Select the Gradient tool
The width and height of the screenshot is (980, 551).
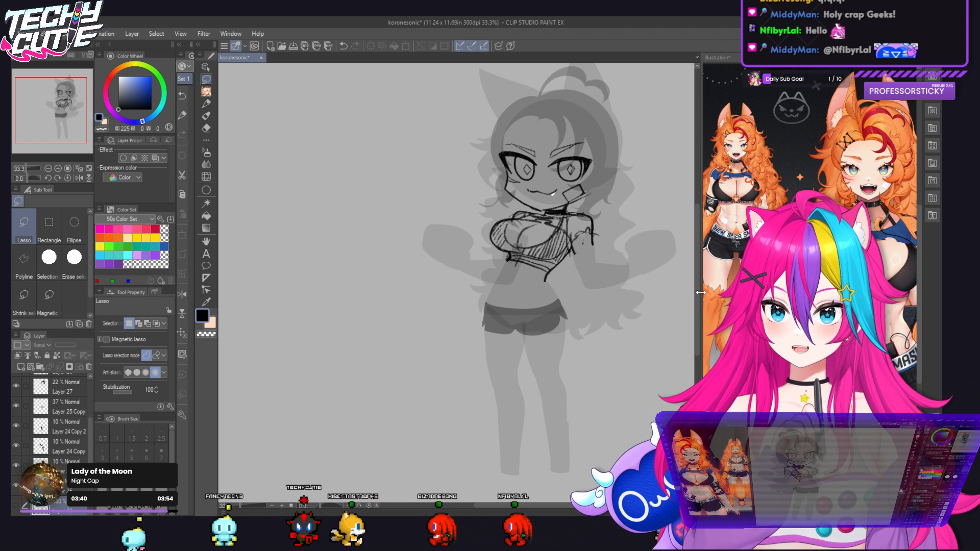click(206, 228)
